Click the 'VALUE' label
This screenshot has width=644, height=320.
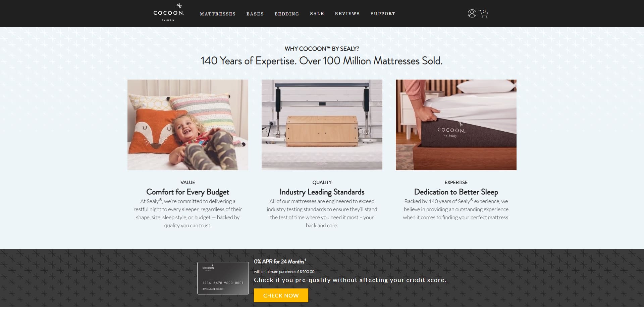coord(188,182)
